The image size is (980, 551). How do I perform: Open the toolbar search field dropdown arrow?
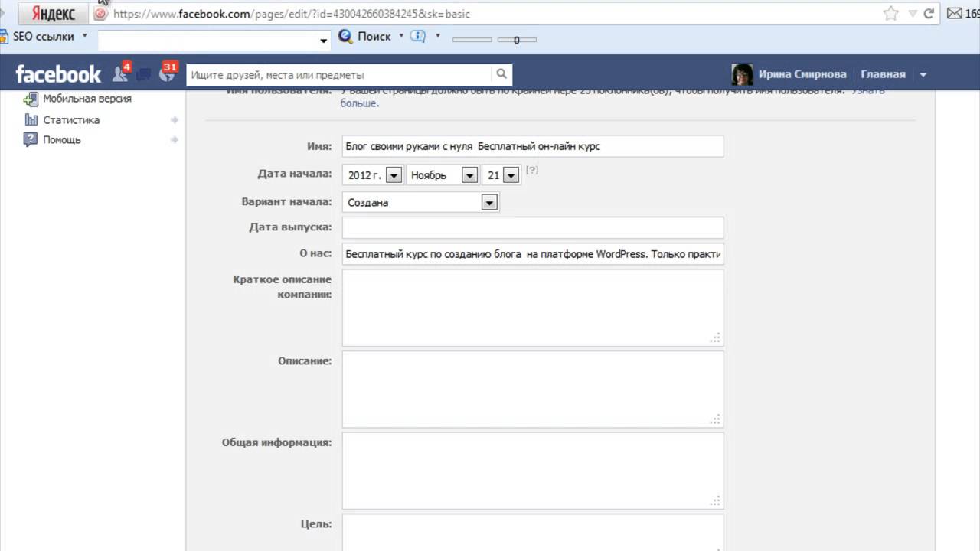[x=324, y=41]
